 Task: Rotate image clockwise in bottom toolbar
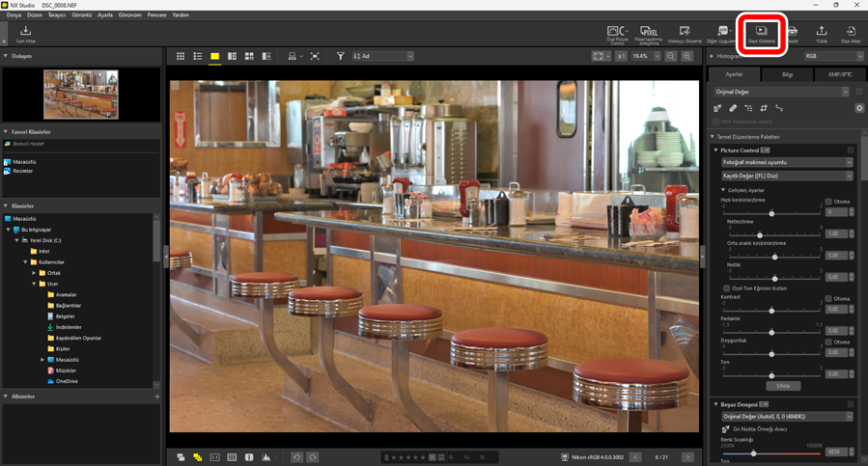click(x=313, y=457)
